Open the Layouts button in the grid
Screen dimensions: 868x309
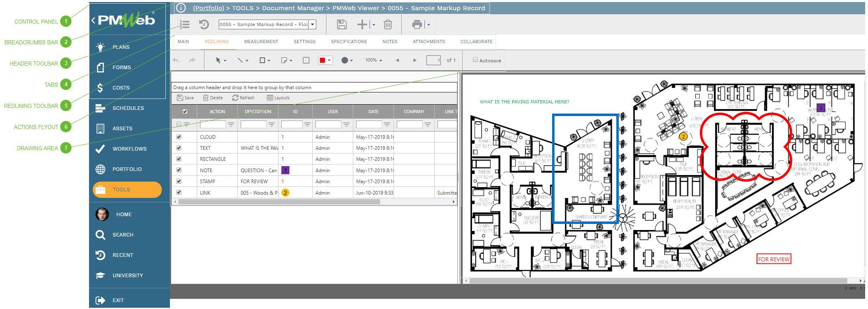(278, 98)
